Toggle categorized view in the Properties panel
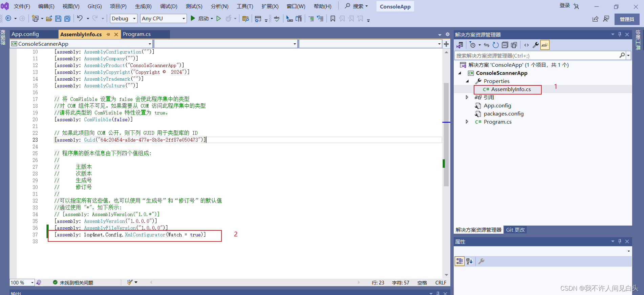Image resolution: width=644 pixels, height=295 pixels. pos(459,261)
